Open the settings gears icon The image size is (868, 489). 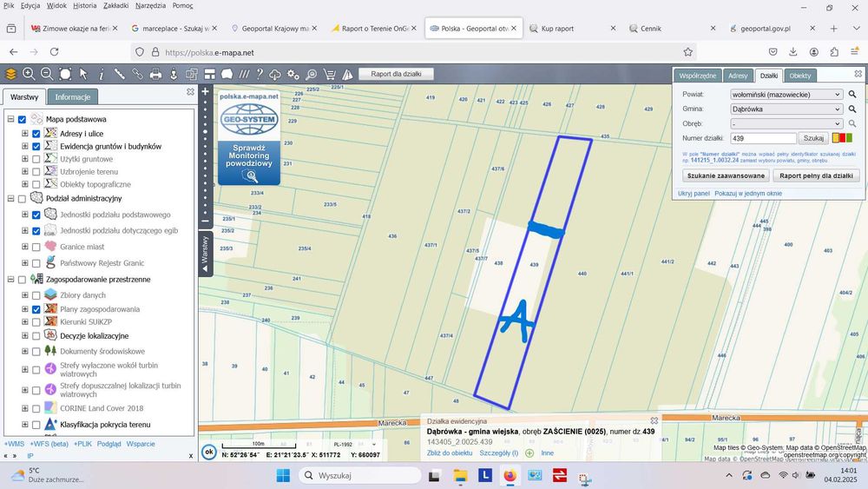tap(293, 74)
